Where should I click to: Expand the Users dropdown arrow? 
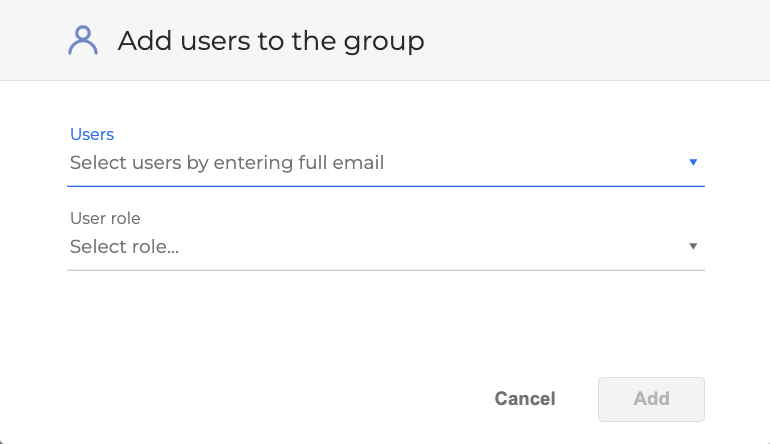click(x=693, y=162)
